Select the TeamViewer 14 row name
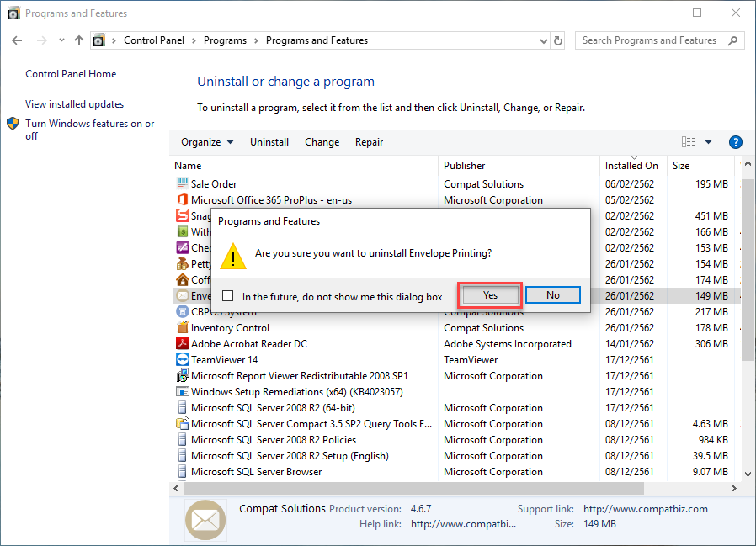Screen dimensions: 756x546 [224, 359]
